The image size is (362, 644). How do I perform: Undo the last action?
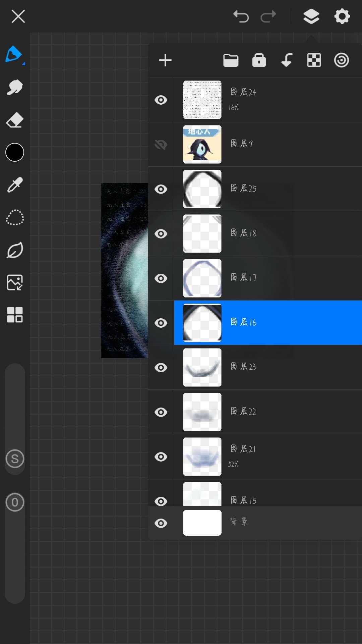(x=241, y=16)
